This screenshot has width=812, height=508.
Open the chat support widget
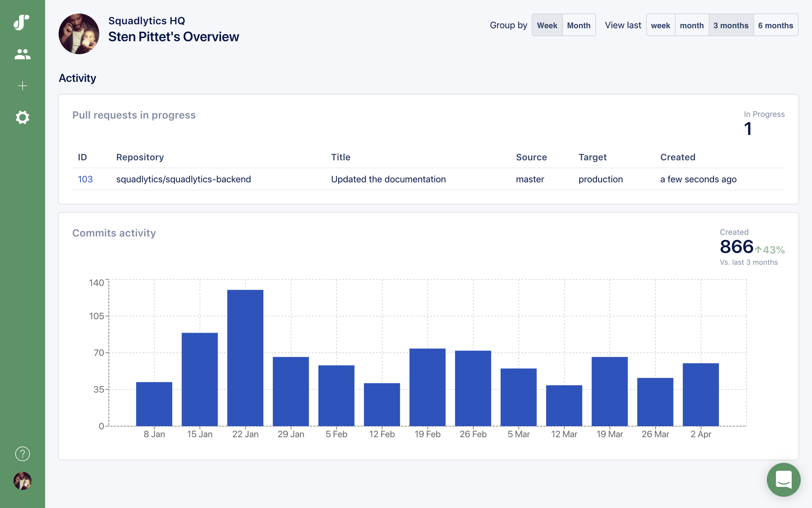pos(783,480)
